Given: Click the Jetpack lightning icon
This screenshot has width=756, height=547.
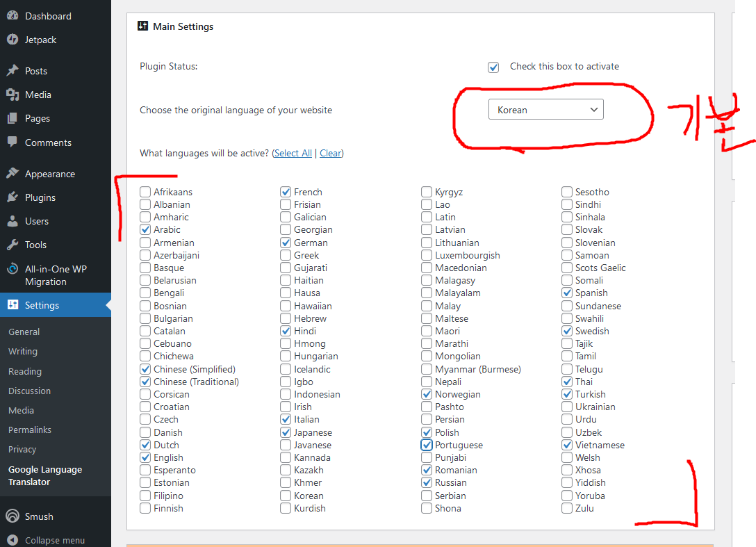Looking at the screenshot, I should [x=13, y=40].
